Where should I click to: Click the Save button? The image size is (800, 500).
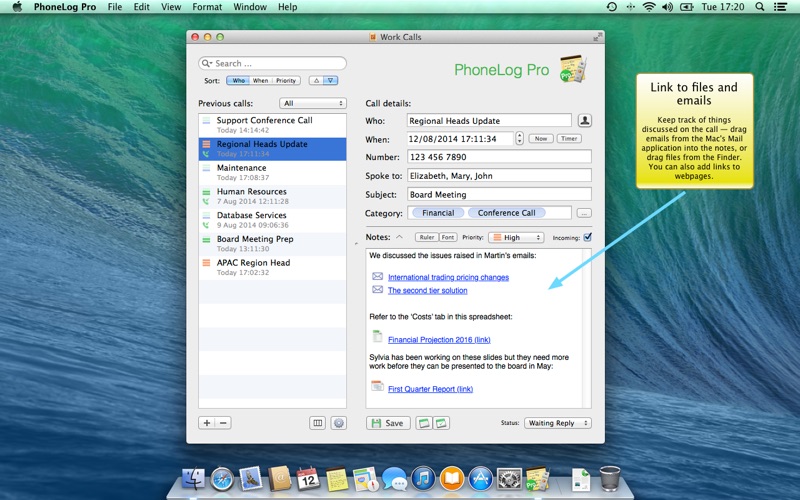coord(388,423)
